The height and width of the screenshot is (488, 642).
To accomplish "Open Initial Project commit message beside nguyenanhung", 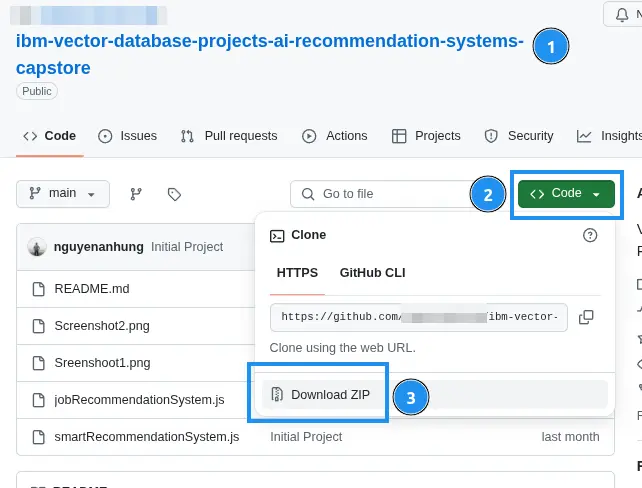I will (x=187, y=247).
